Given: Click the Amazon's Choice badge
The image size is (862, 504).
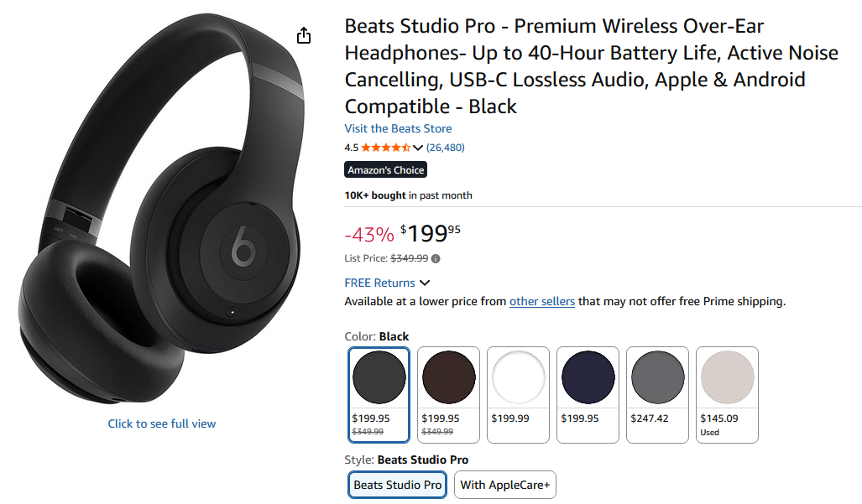Looking at the screenshot, I should [x=386, y=170].
